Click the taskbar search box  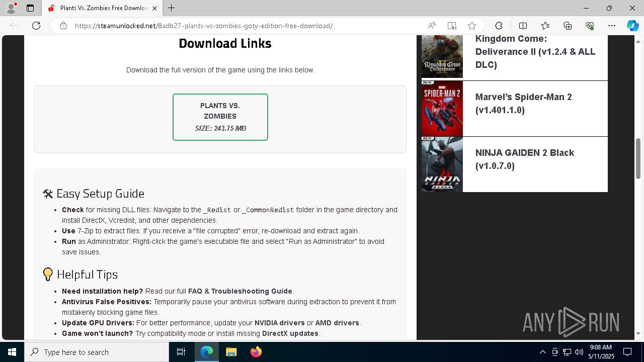(x=97, y=352)
